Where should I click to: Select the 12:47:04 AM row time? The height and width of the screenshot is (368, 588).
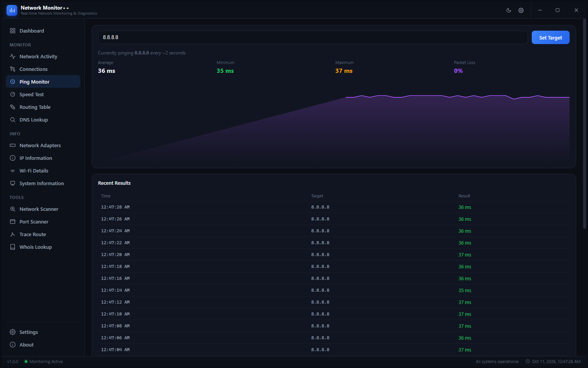click(x=115, y=350)
